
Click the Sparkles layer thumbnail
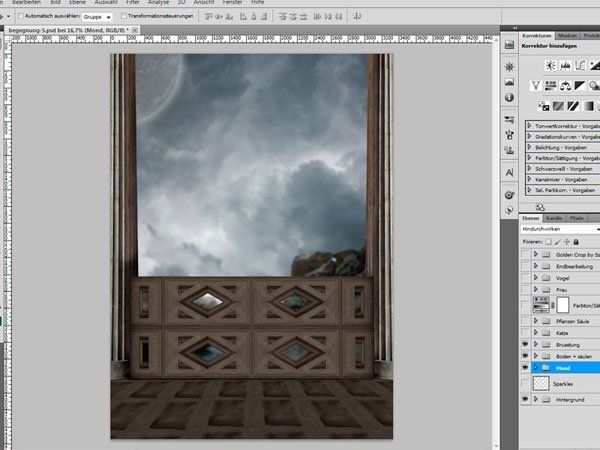point(541,383)
